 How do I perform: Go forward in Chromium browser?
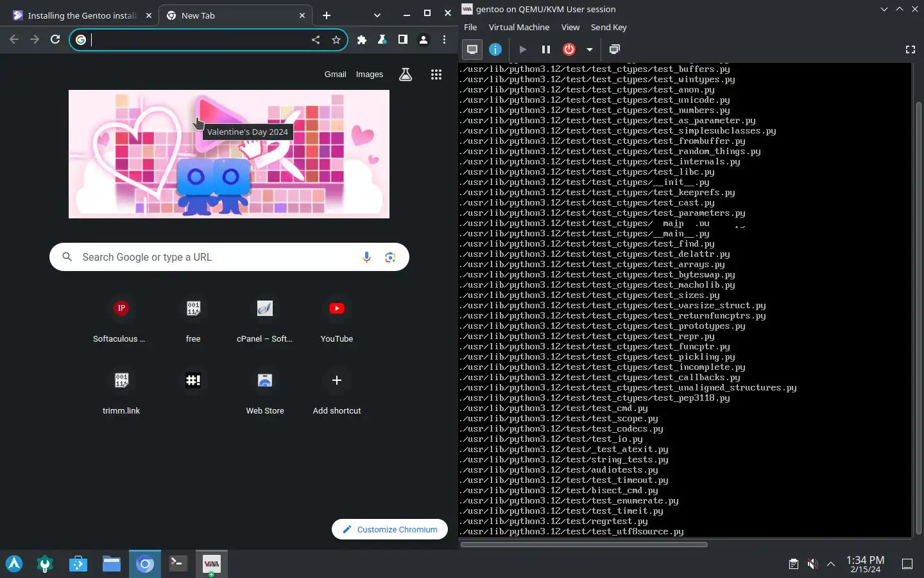tap(35, 40)
